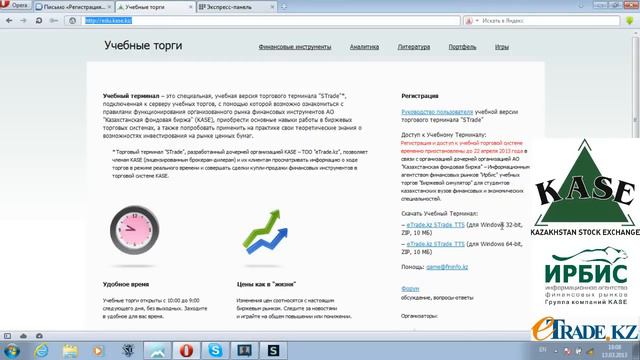Click the key-shaped password manager icon
This screenshot has width=640, height=360.
pyautogui.click(x=53, y=20)
